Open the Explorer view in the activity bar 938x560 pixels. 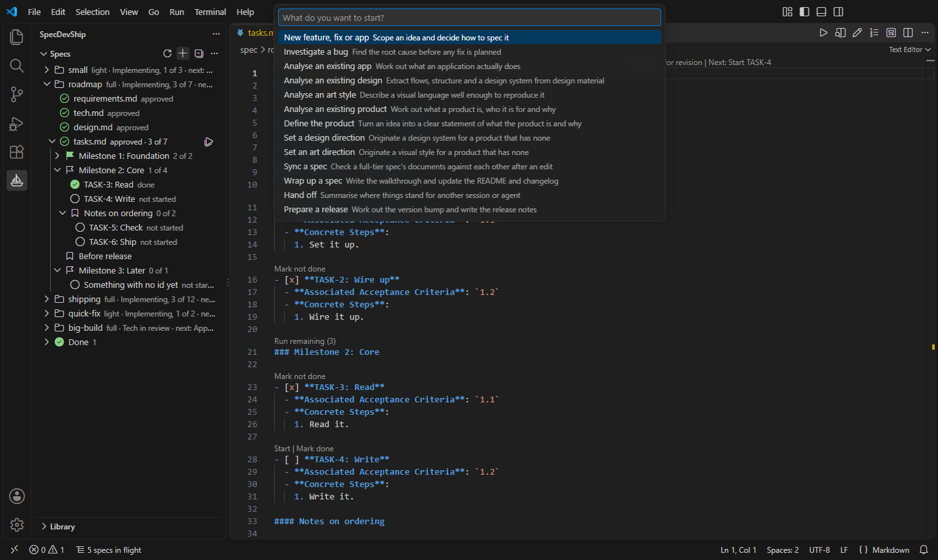tap(17, 37)
